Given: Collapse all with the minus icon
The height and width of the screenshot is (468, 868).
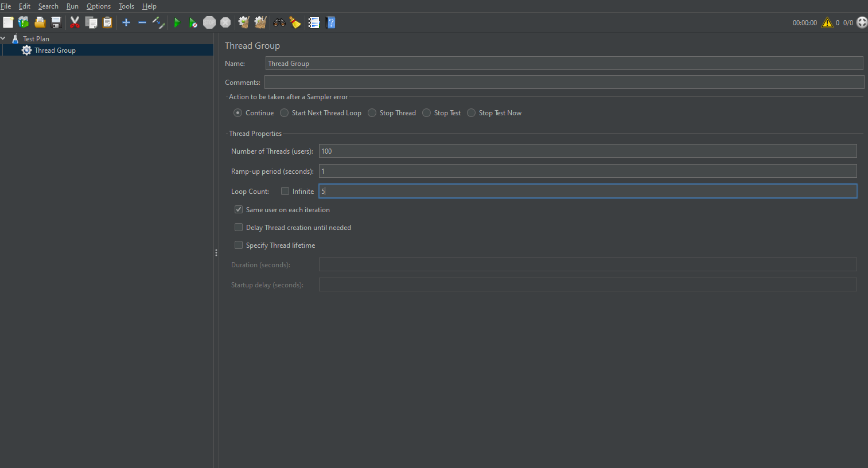Looking at the screenshot, I should (x=142, y=22).
